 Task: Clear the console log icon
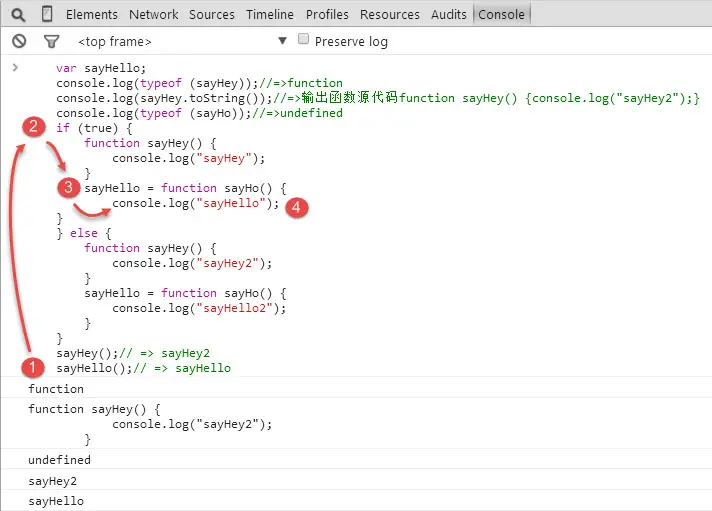click(x=19, y=41)
